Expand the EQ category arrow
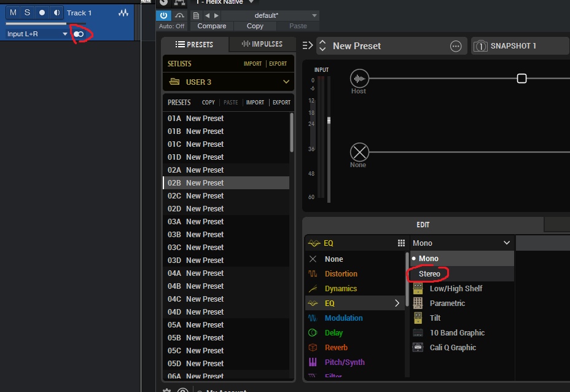This screenshot has height=392, width=570. coord(397,304)
